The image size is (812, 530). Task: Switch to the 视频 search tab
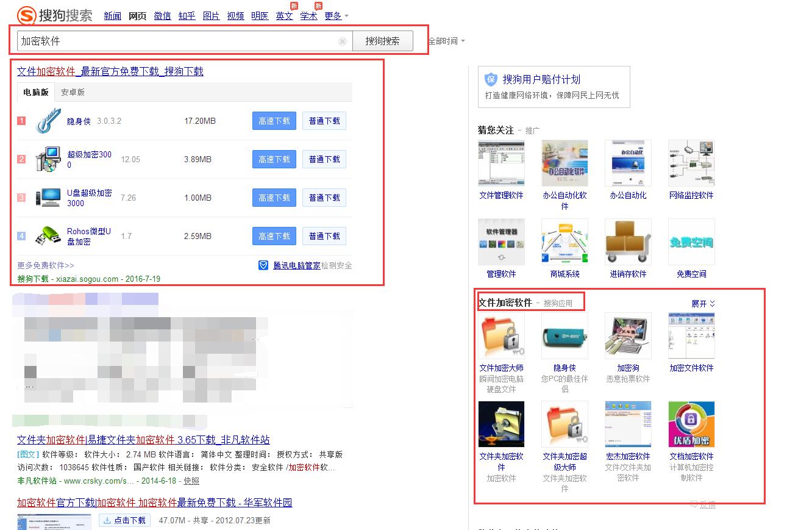pos(235,16)
